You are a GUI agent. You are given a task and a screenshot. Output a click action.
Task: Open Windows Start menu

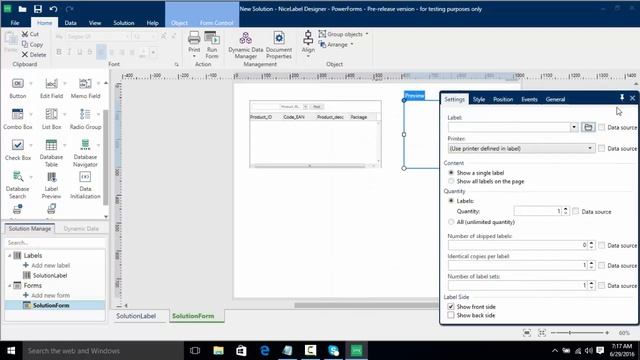click(11, 351)
